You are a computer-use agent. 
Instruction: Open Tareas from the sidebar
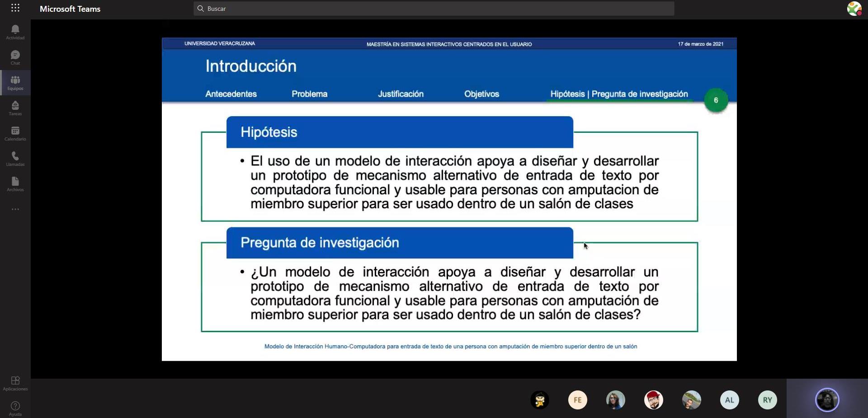click(x=15, y=108)
